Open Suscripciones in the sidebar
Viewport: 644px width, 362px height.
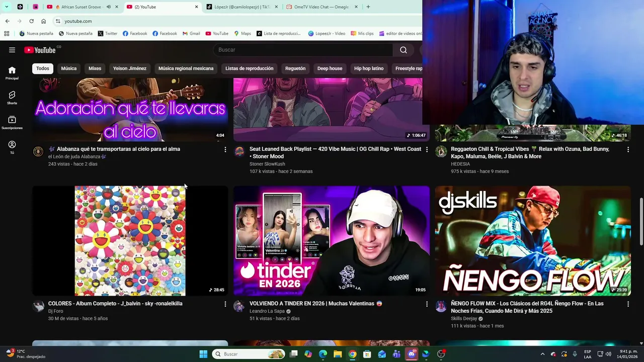[12, 123]
